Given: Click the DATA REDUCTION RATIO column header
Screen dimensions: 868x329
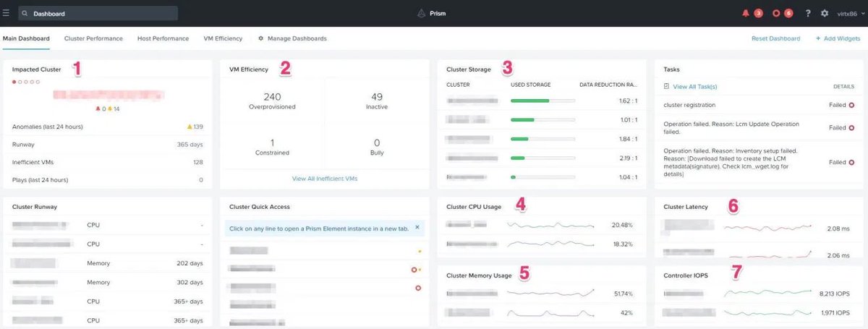Looking at the screenshot, I should click(x=608, y=85).
